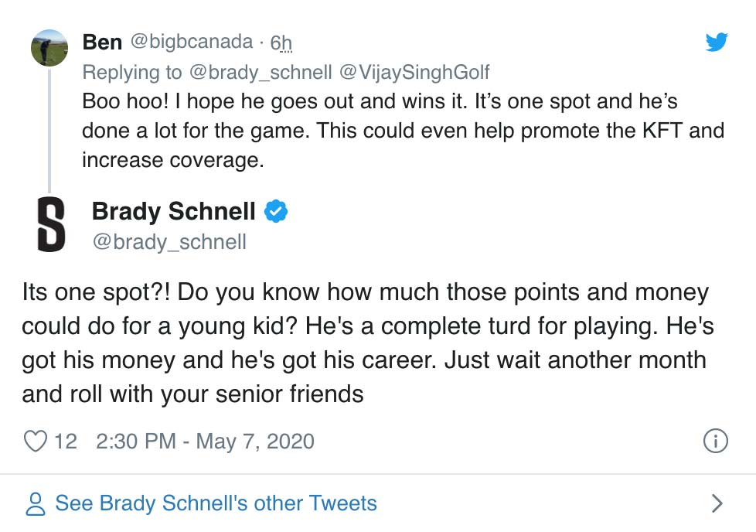The width and height of the screenshot is (756, 532).
Task: Click the 6h timestamp on Ben's tweet
Action: coord(279,43)
